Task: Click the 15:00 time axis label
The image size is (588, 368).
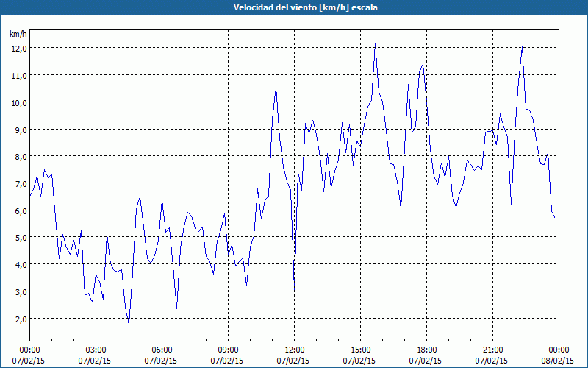Action: pyautogui.click(x=360, y=350)
